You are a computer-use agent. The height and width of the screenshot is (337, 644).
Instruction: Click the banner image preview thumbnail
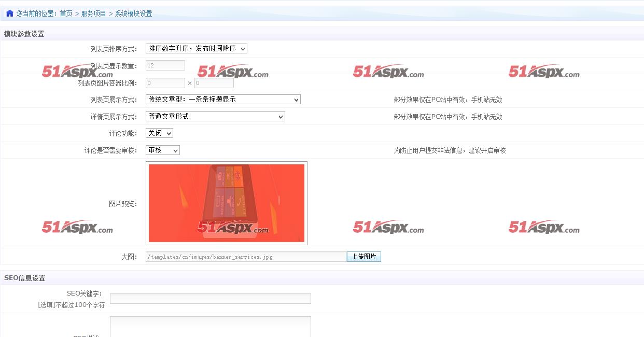click(227, 203)
